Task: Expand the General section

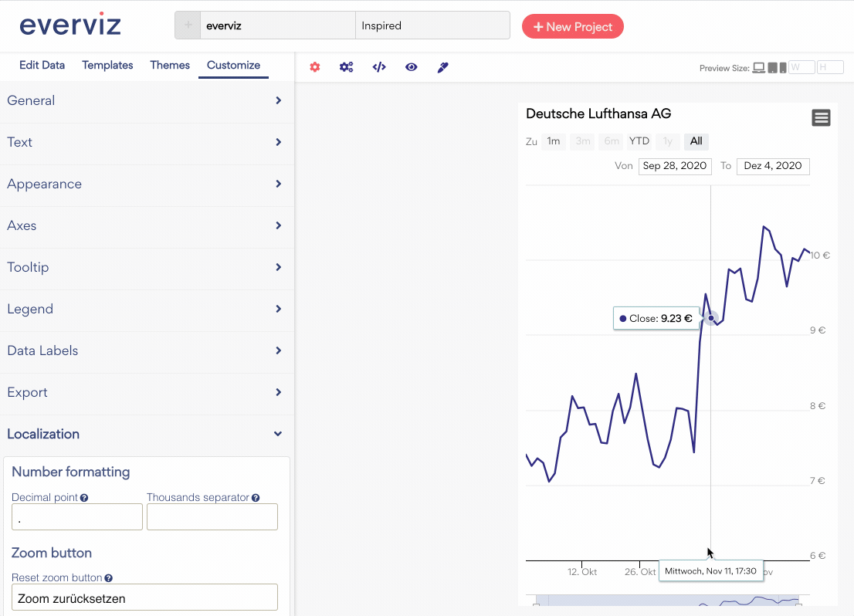Action: (145, 100)
